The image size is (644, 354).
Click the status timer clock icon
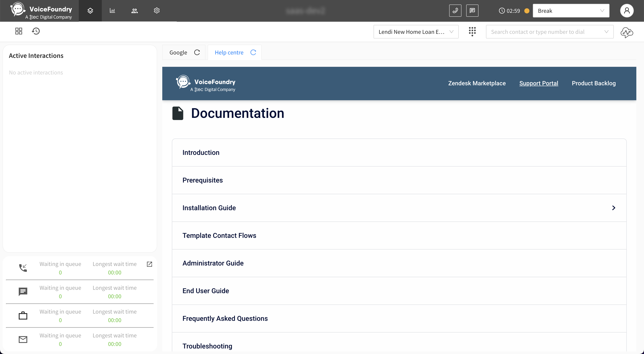click(x=502, y=11)
